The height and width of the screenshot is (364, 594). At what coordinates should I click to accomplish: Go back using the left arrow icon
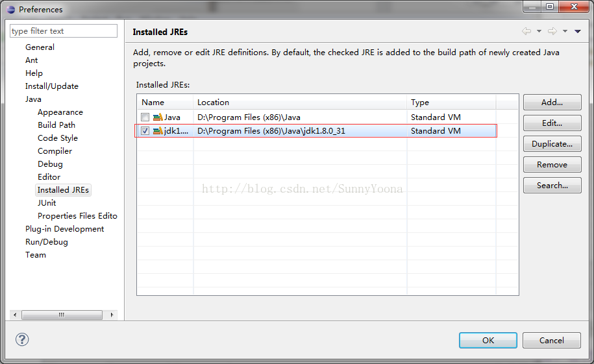click(526, 31)
